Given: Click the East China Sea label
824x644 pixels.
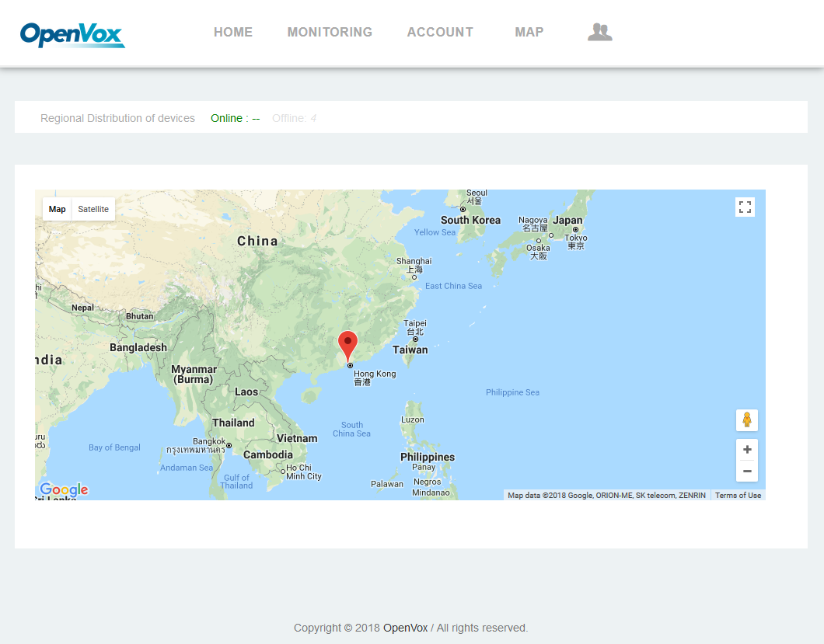Looking at the screenshot, I should pos(453,286).
